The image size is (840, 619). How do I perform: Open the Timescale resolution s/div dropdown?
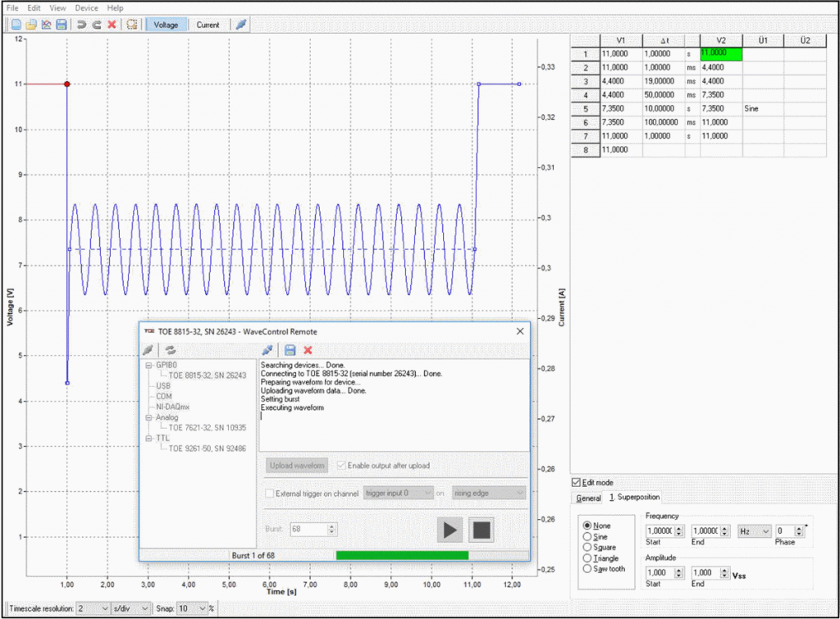131,608
